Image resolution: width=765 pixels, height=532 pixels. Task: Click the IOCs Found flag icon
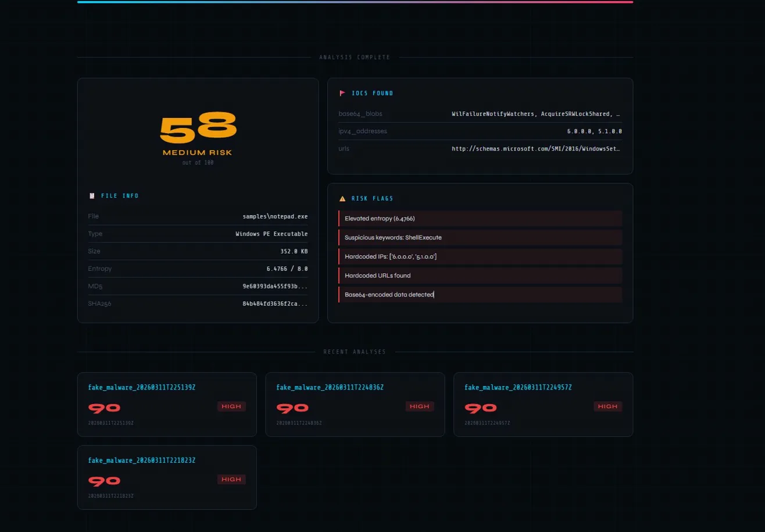point(342,93)
